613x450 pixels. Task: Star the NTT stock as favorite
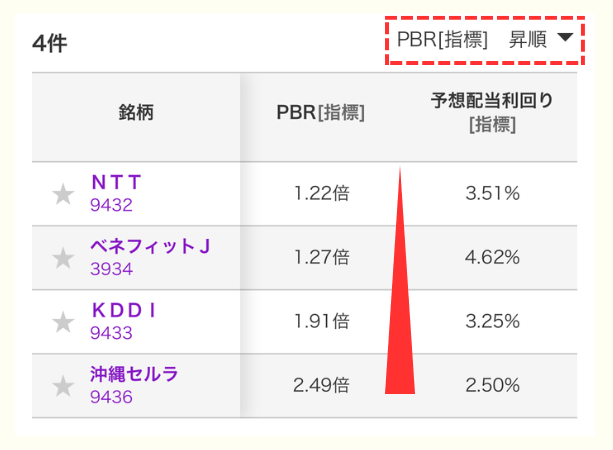(63, 194)
